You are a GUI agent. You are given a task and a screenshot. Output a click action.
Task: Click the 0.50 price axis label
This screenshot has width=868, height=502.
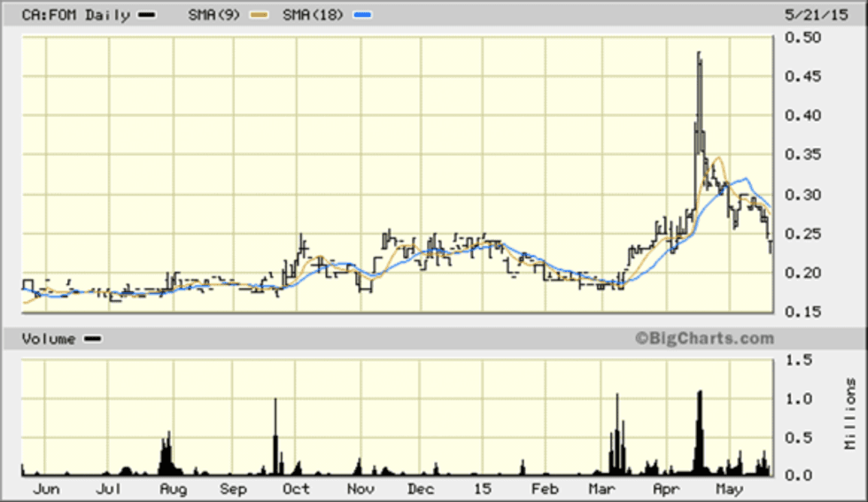coord(801,37)
